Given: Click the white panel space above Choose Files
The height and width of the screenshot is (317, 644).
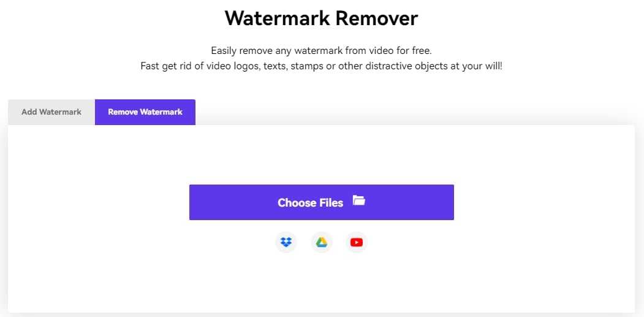Looking at the screenshot, I should tap(321, 153).
